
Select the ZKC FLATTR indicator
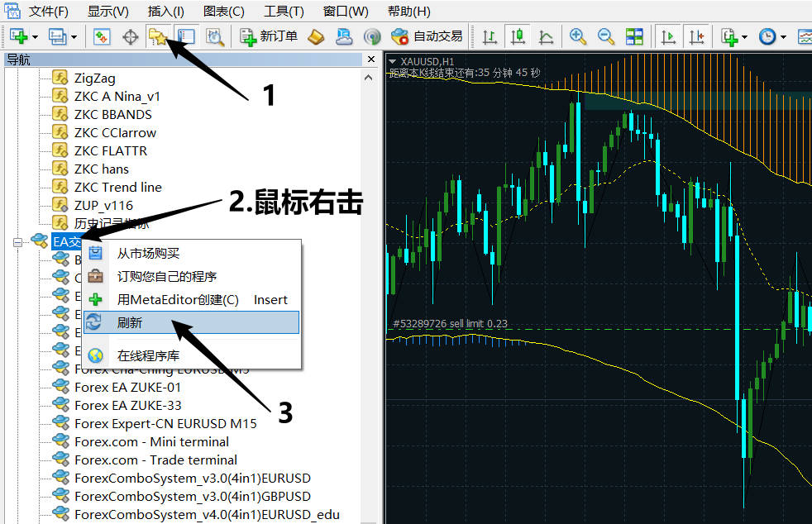click(x=110, y=150)
